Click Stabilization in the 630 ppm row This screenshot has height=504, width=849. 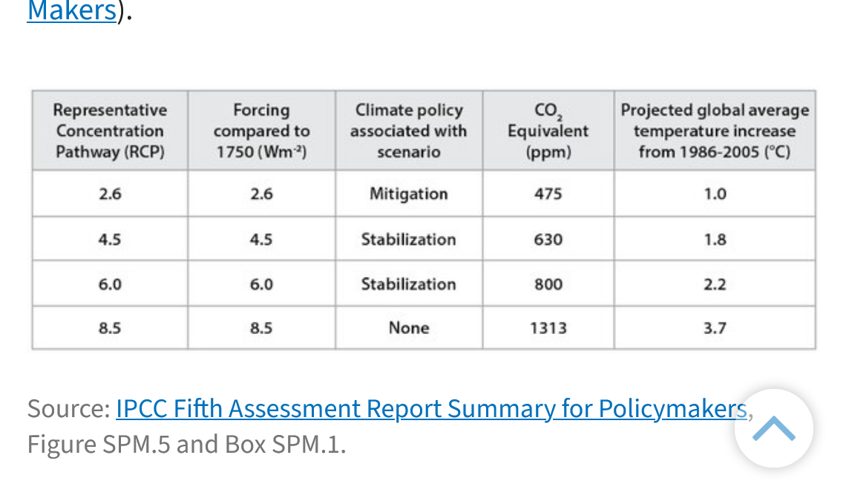coord(408,239)
